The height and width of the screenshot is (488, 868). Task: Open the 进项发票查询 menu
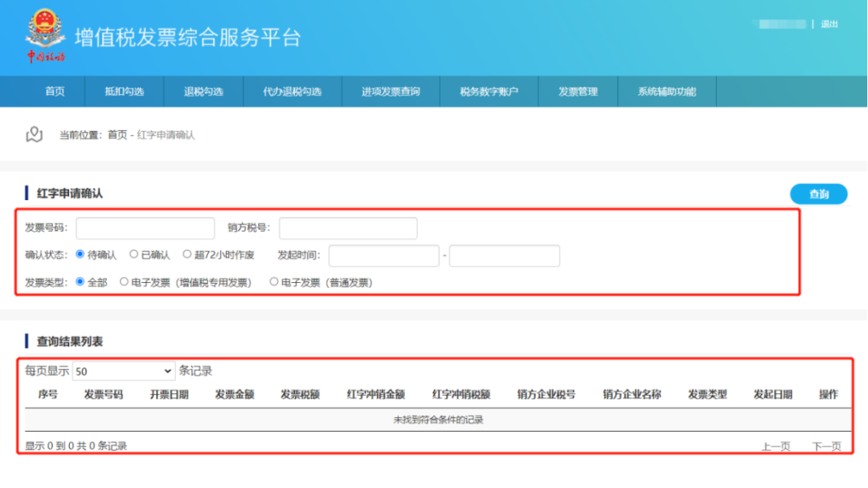tap(391, 92)
